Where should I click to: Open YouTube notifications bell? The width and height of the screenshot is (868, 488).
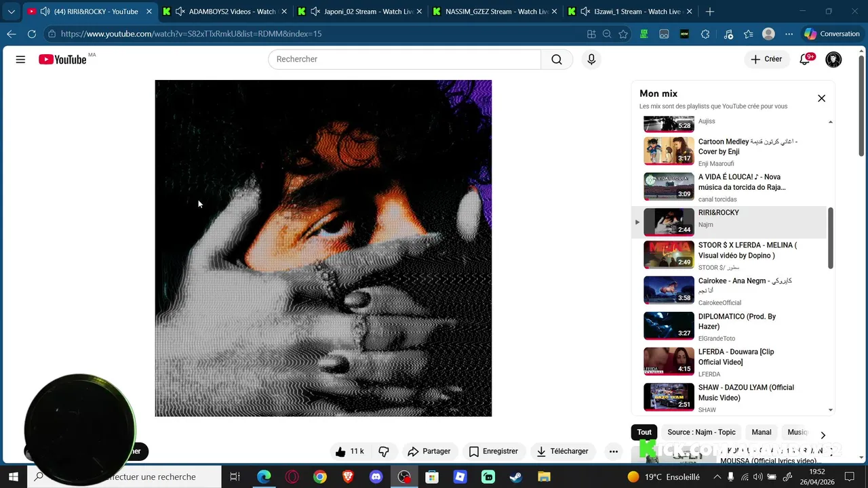tap(805, 59)
